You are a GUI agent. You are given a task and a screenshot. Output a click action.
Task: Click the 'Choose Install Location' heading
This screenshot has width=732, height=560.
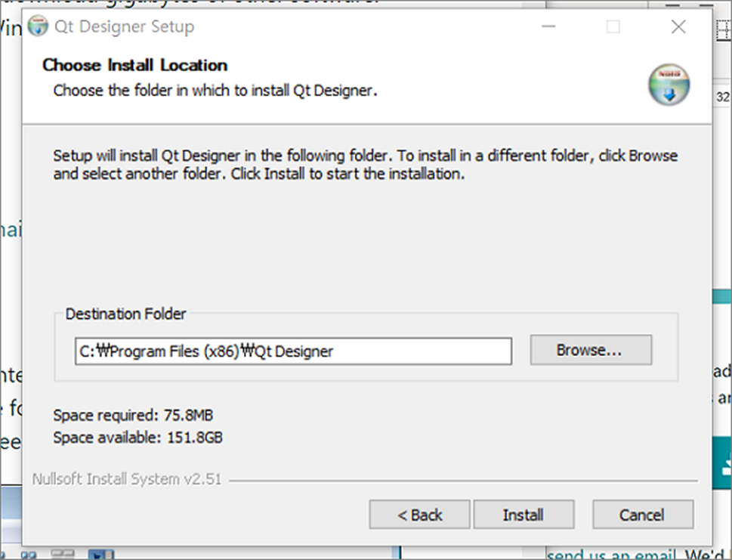pos(135,66)
